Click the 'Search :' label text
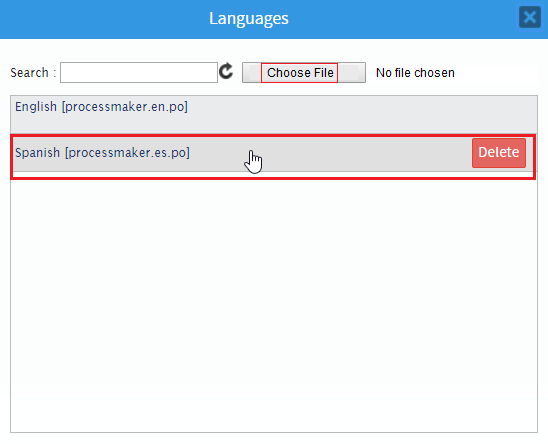 point(33,73)
